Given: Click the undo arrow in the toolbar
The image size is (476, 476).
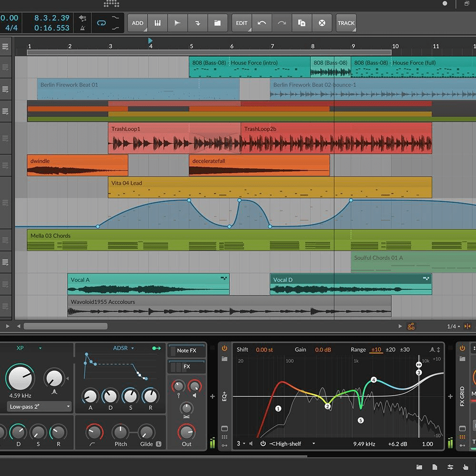Looking at the screenshot, I should click(x=262, y=23).
